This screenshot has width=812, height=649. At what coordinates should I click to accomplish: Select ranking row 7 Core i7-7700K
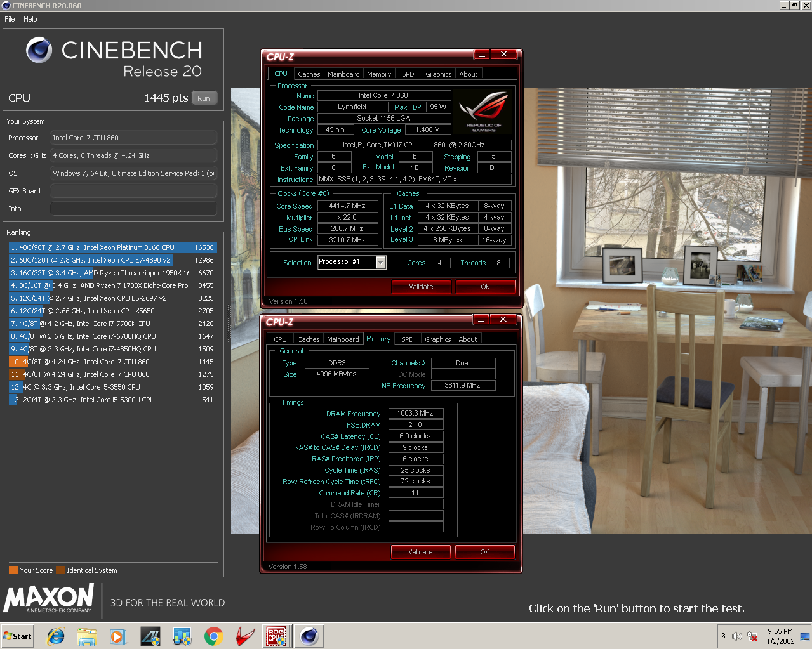click(x=112, y=324)
